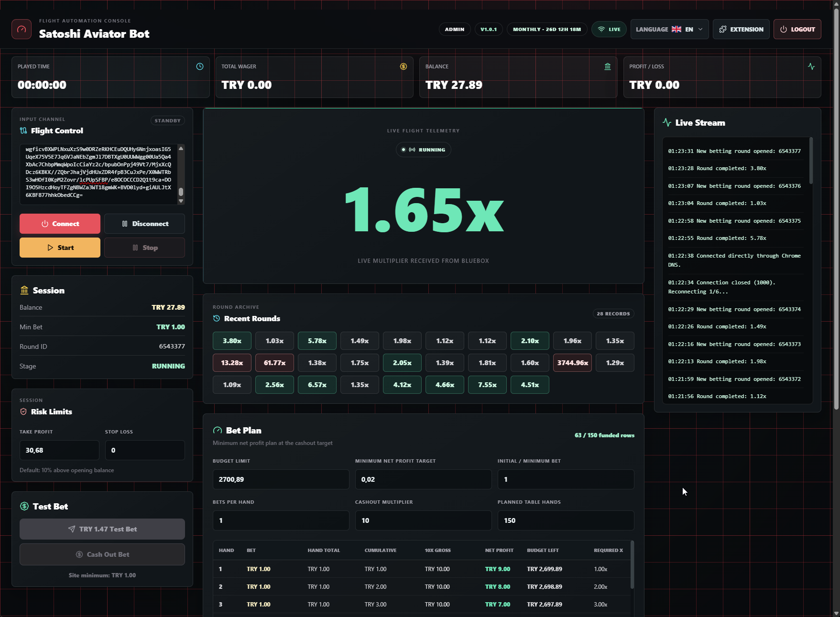Screen dimensions: 840x617
Task: Click the coin icon in Total Wager card
Action: pos(404,66)
